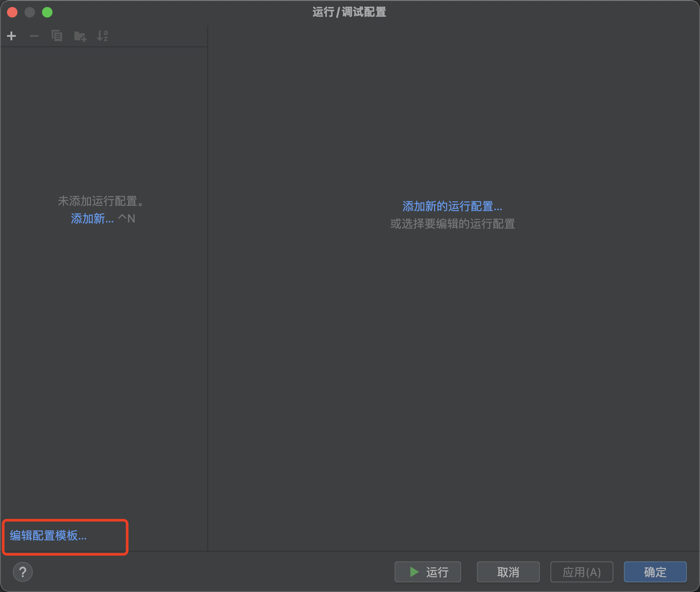Click the green zoom window button
The height and width of the screenshot is (592, 700).
coord(47,12)
